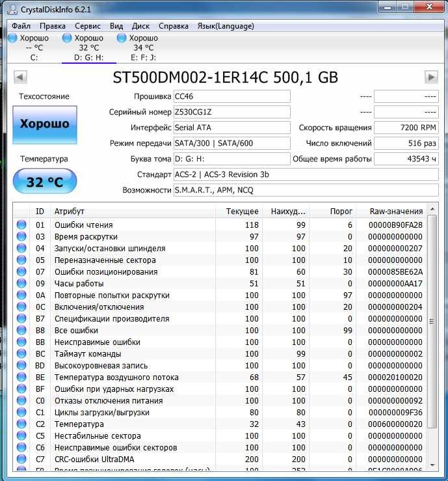Click the 32 °C temperature button
The width and height of the screenshot is (448, 481).
tap(45, 182)
